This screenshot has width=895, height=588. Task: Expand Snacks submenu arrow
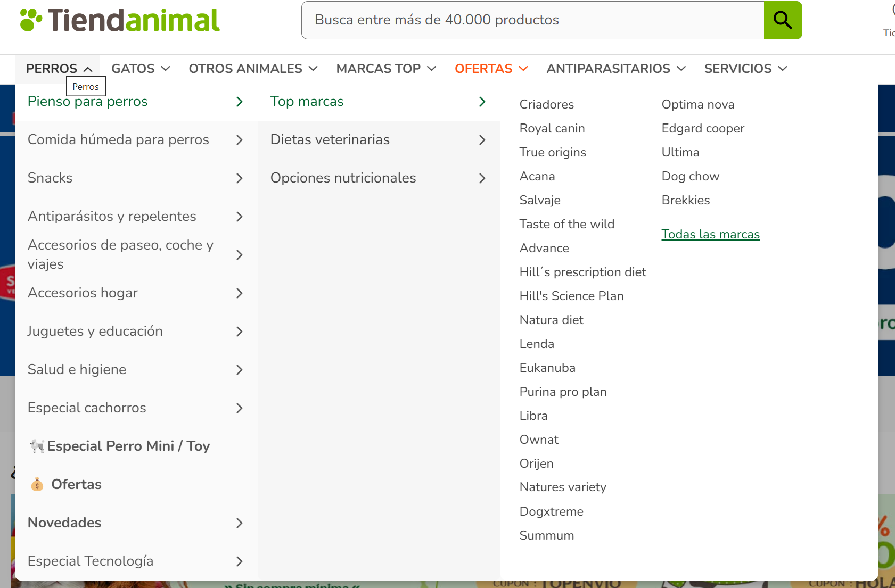tap(239, 178)
